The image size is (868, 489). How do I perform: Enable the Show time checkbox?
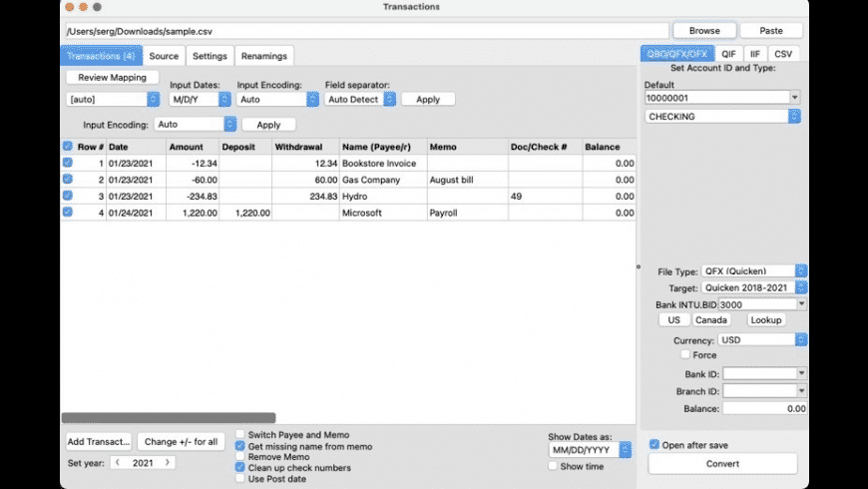coord(553,466)
